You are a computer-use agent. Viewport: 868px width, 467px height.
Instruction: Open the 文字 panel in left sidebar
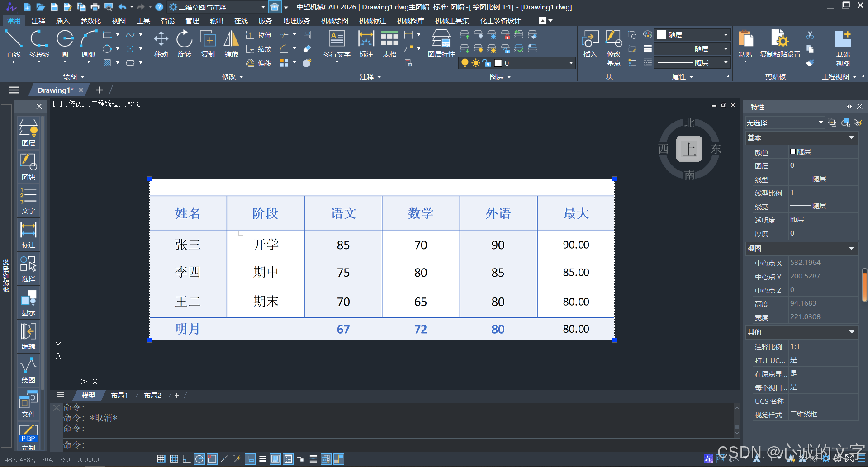(28, 200)
